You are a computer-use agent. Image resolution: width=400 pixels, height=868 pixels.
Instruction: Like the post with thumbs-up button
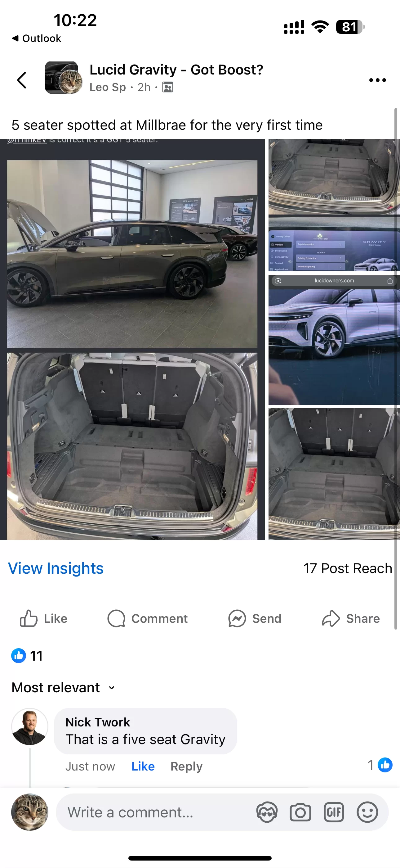tap(43, 619)
